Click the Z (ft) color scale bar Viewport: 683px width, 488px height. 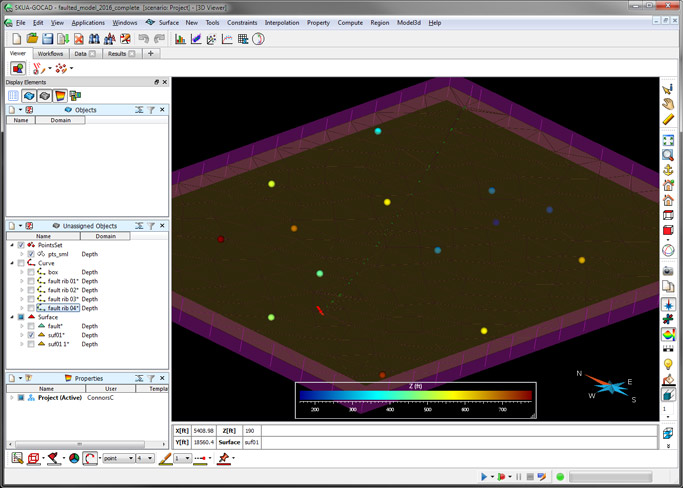click(x=416, y=395)
